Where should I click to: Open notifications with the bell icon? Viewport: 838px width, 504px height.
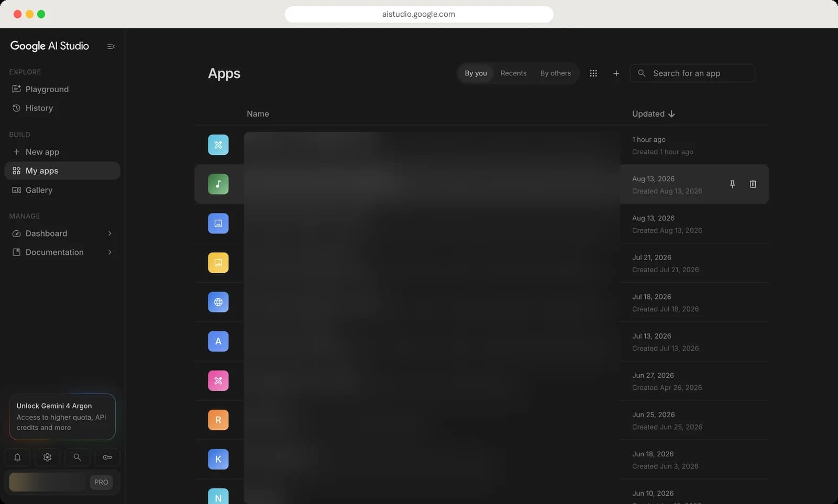coord(17,457)
